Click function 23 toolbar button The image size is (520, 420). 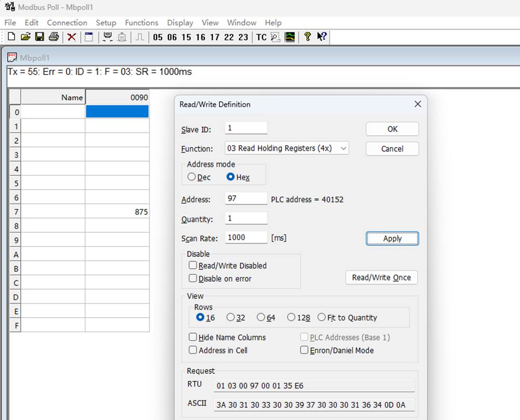(243, 37)
